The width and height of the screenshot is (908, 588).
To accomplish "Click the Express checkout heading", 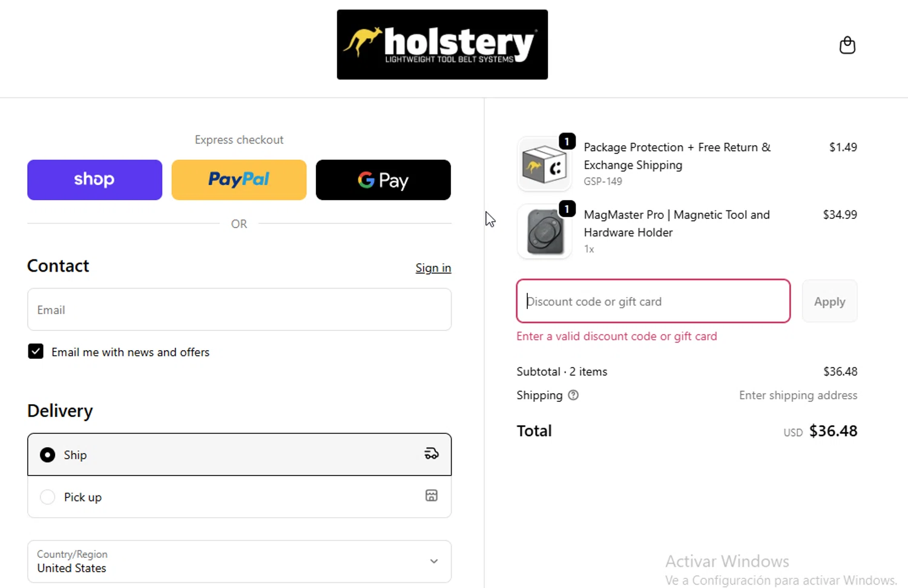I will (x=239, y=140).
